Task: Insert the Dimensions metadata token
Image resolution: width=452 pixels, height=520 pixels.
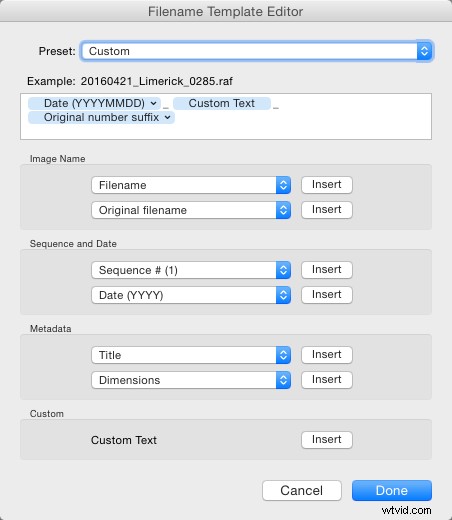Action: pos(327,380)
